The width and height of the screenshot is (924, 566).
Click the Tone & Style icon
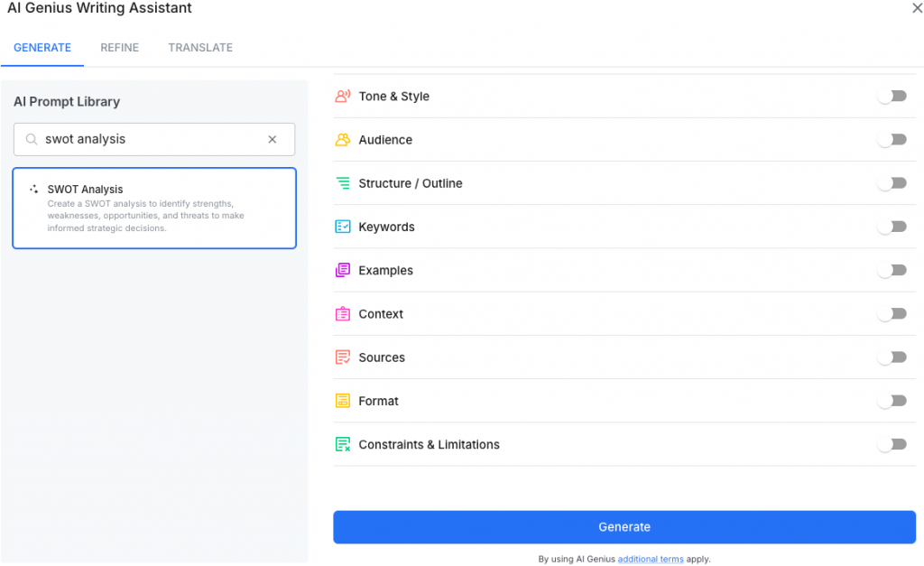[x=342, y=96]
